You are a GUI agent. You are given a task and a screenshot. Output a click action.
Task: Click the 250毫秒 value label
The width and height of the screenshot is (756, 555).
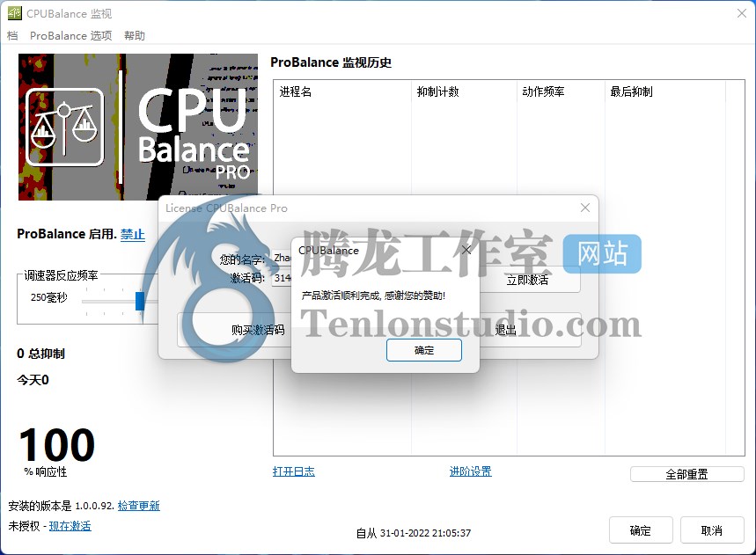click(49, 298)
